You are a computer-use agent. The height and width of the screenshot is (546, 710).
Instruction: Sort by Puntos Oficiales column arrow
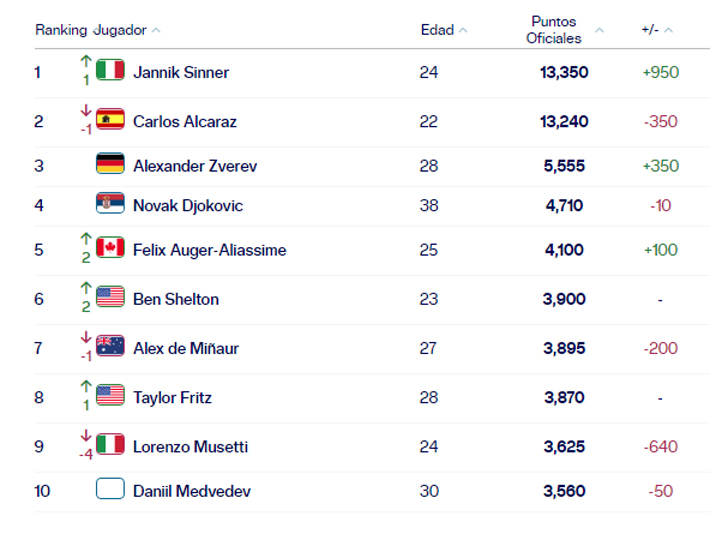pos(599,30)
